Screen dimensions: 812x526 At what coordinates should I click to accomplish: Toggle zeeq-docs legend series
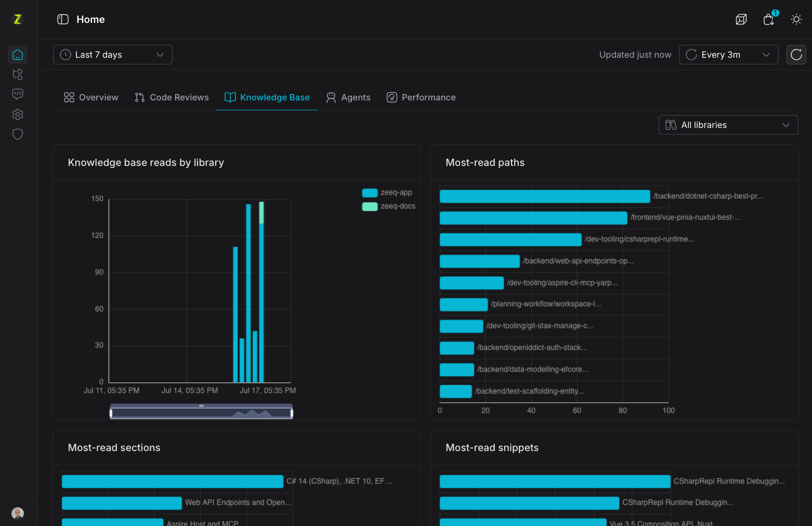click(389, 206)
